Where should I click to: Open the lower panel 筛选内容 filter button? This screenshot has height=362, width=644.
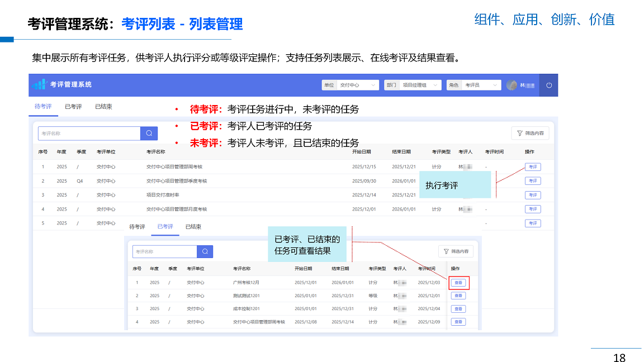tap(456, 251)
